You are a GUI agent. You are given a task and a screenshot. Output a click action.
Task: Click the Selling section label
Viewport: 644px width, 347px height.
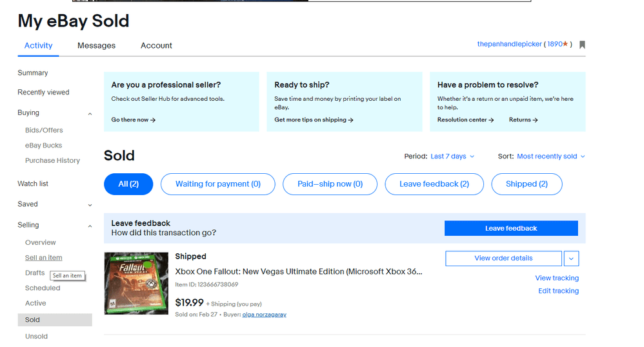(x=28, y=225)
